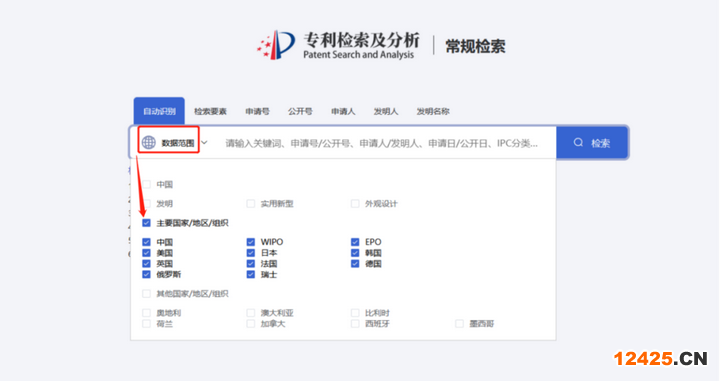Image resolution: width=720 pixels, height=381 pixels.
Task: Check the top 中国 scope checkbox
Action: pyautogui.click(x=146, y=185)
